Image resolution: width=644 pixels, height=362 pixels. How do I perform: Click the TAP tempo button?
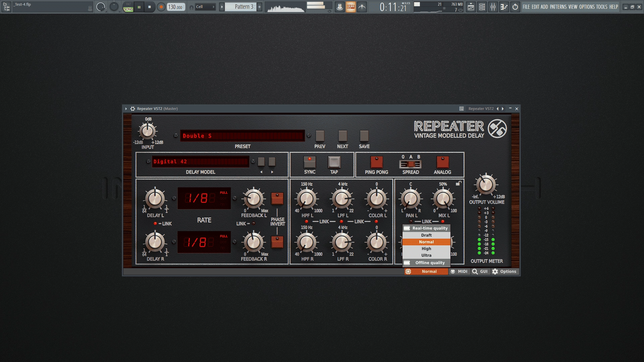pos(334,162)
